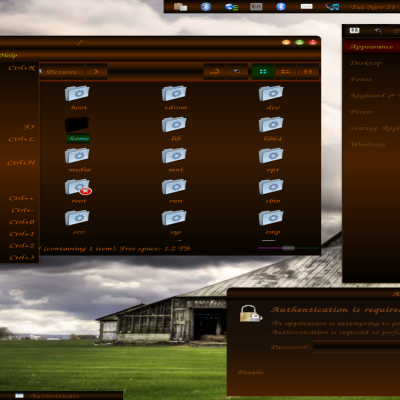Viewport: 400px width, 400px height.
Task: Open the sound volume panel indicator
Action: 332,7
